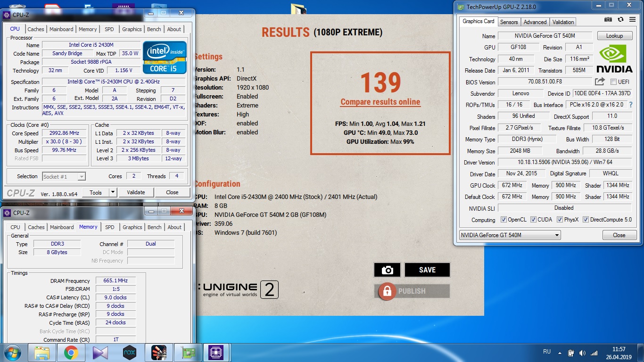Click the lock icon on the Publish button
This screenshot has height=362, width=644.
387,291
